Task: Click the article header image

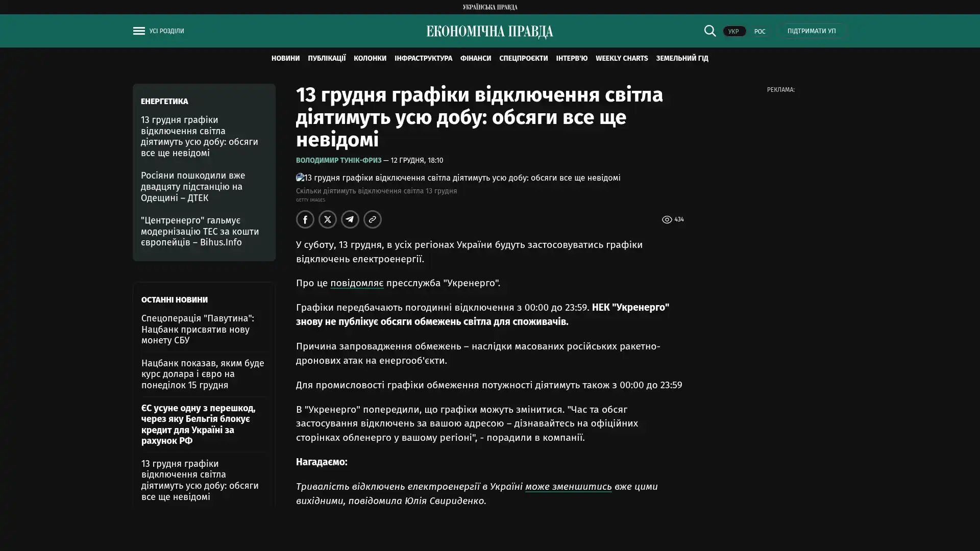Action: [x=458, y=178]
